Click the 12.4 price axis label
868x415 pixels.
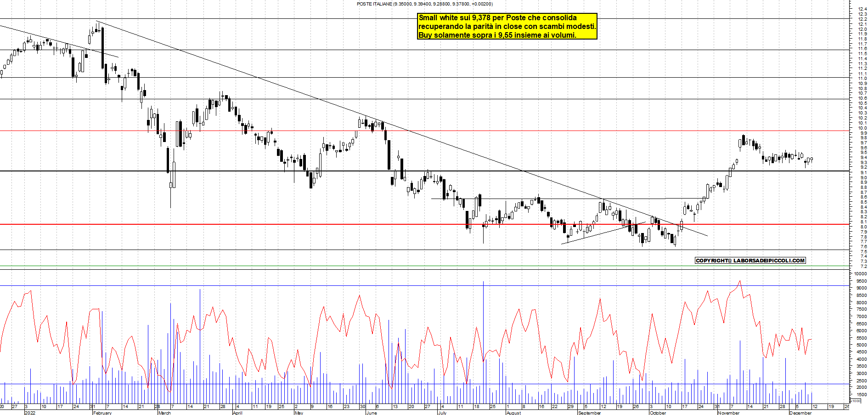tap(862, 9)
